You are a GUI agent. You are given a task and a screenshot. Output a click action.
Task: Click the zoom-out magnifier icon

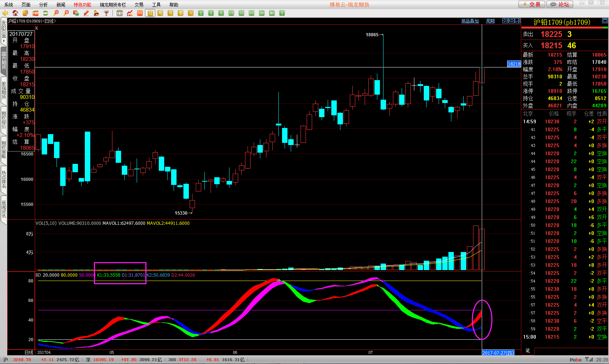[x=66, y=13]
